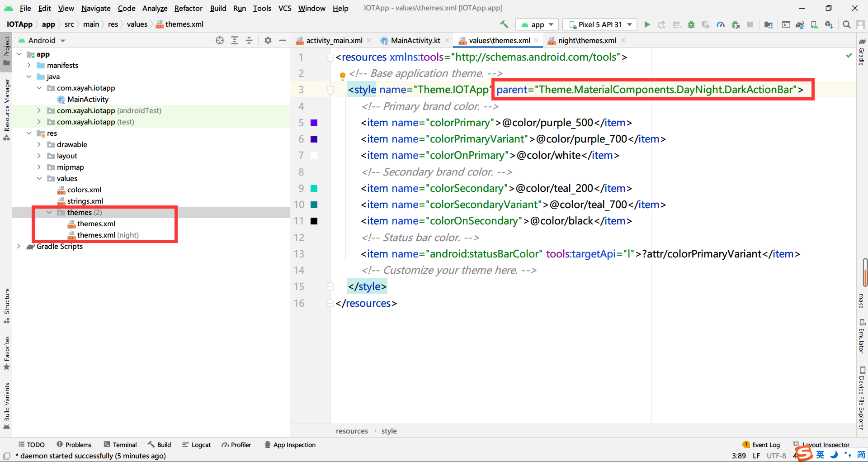Collapse all nodes in Project panel
The height and width of the screenshot is (462, 868).
pyautogui.click(x=249, y=40)
